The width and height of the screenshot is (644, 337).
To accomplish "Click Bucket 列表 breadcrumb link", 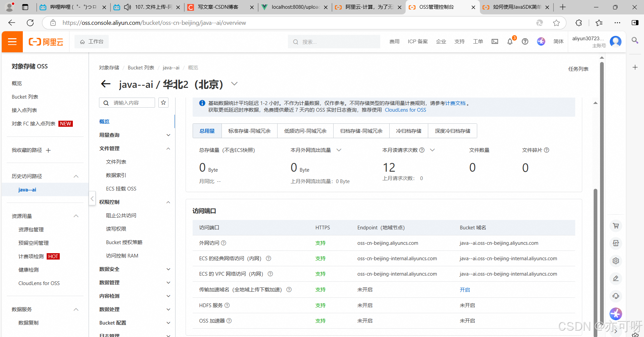I will pyautogui.click(x=141, y=68).
